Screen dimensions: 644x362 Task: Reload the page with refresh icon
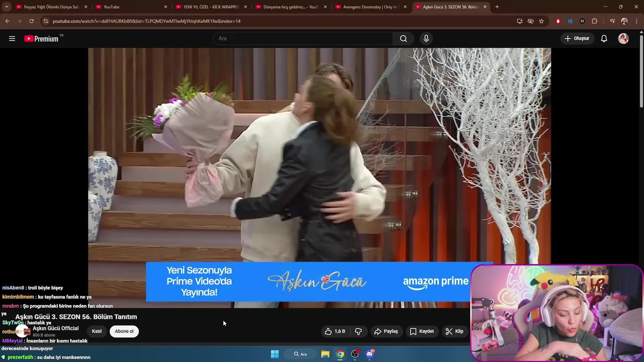(x=31, y=21)
